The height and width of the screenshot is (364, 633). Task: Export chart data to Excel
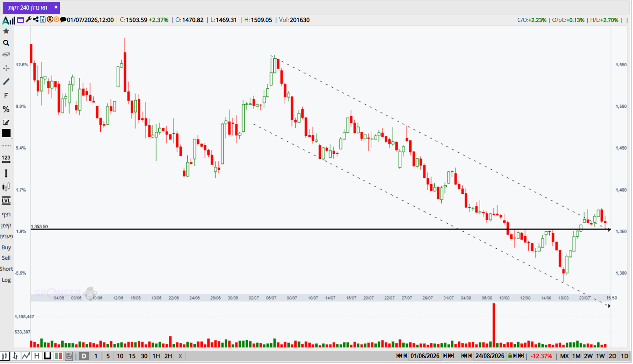point(43,20)
